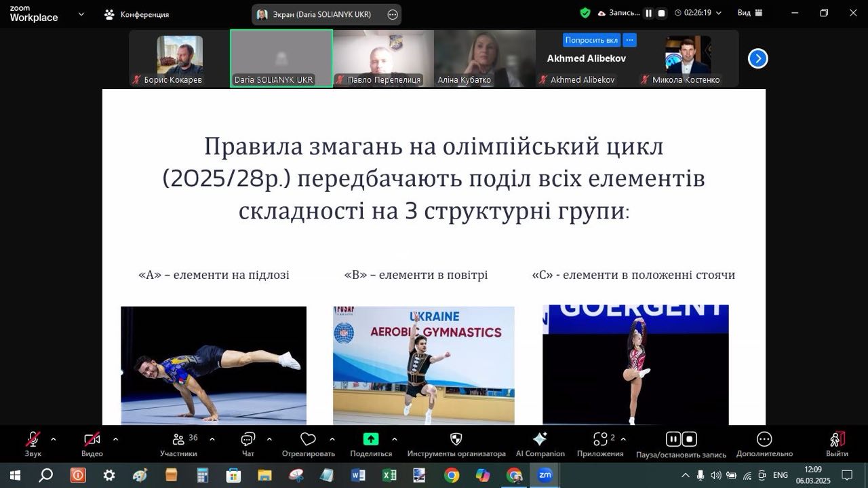This screenshot has width=868, height=488.
Task: Open the Zoom Workplace dropdown chevron
Action: 81,14
